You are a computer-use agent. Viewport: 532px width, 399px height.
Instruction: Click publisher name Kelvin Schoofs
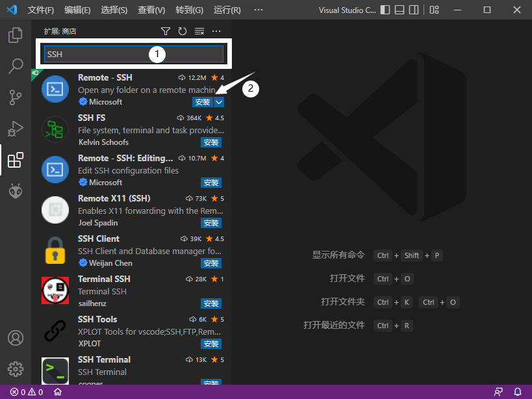click(103, 142)
